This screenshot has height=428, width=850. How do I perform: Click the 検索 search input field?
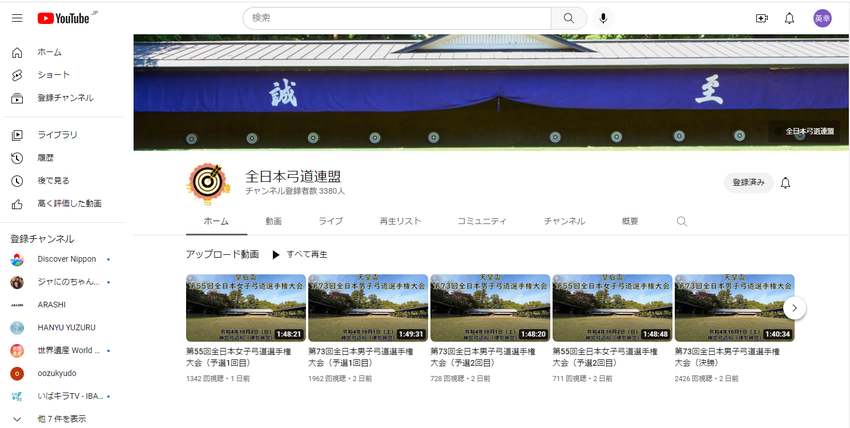[397, 18]
